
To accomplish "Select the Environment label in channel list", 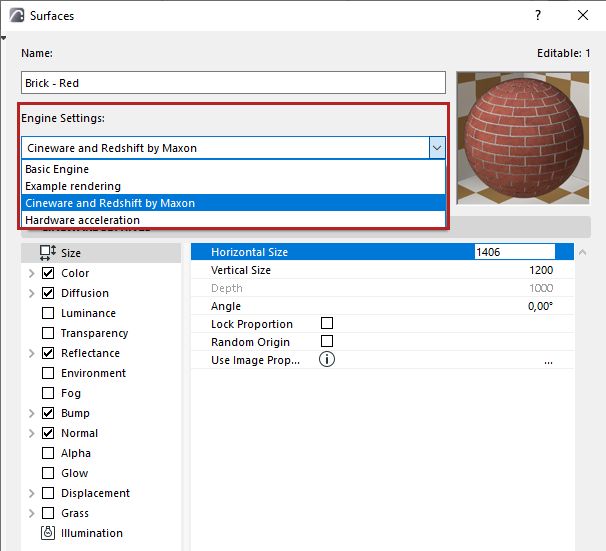I will click(x=94, y=373).
